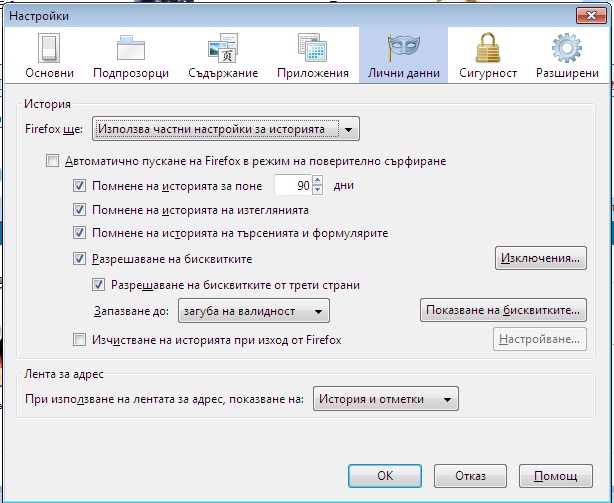This screenshot has height=503, width=614.
Task: Open help with the Помощ button
Action: (x=556, y=476)
